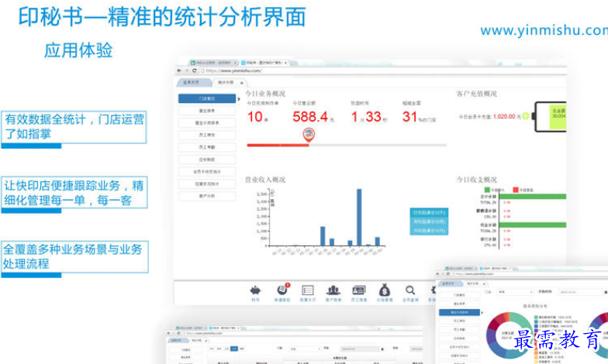Close the white in-app tab with its x

pyautogui.click(x=242, y=82)
